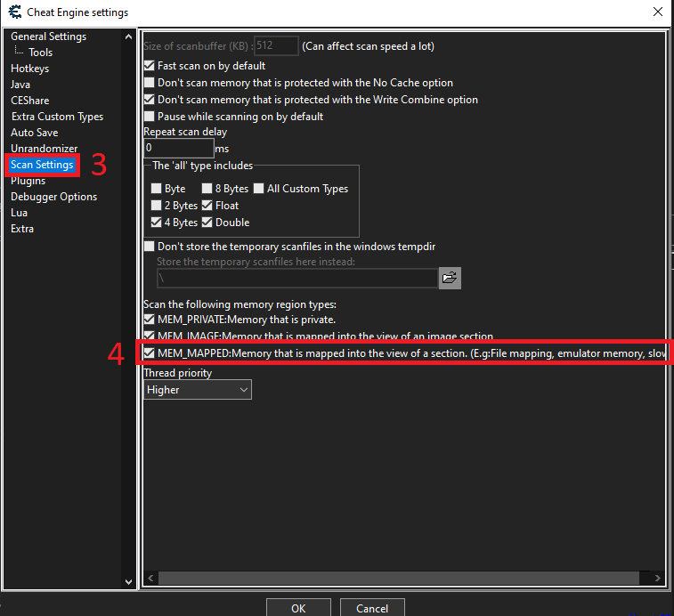
Task: Click the horizontal scrollbar thumb in settings panel
Action: 399,579
